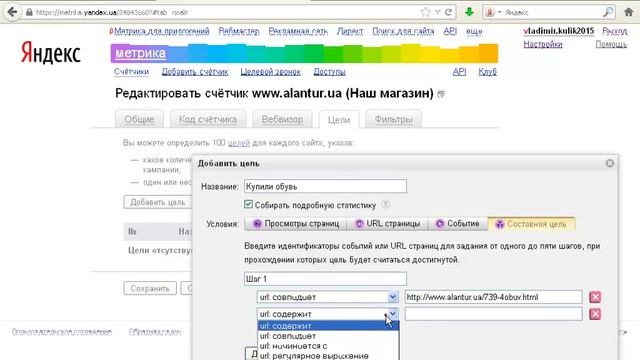
Task: Go back with the browser back arrow
Action: coord(12,12)
